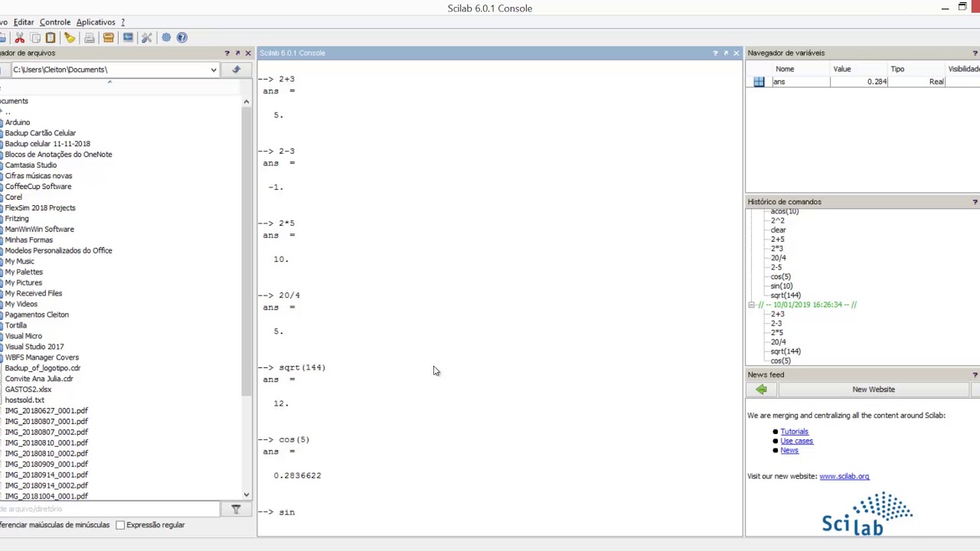Click help icon of the News feed panel
The height and width of the screenshot is (551, 980).
coord(975,375)
